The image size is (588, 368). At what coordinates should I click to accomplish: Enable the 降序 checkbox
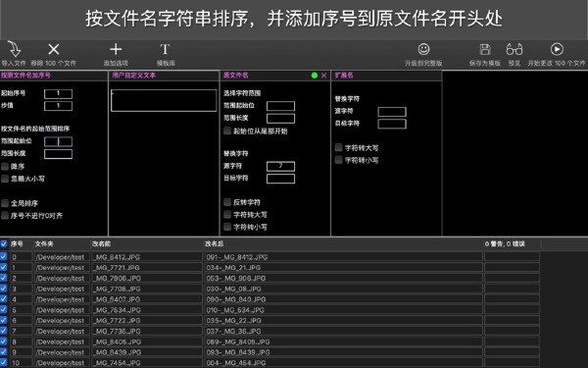5,167
